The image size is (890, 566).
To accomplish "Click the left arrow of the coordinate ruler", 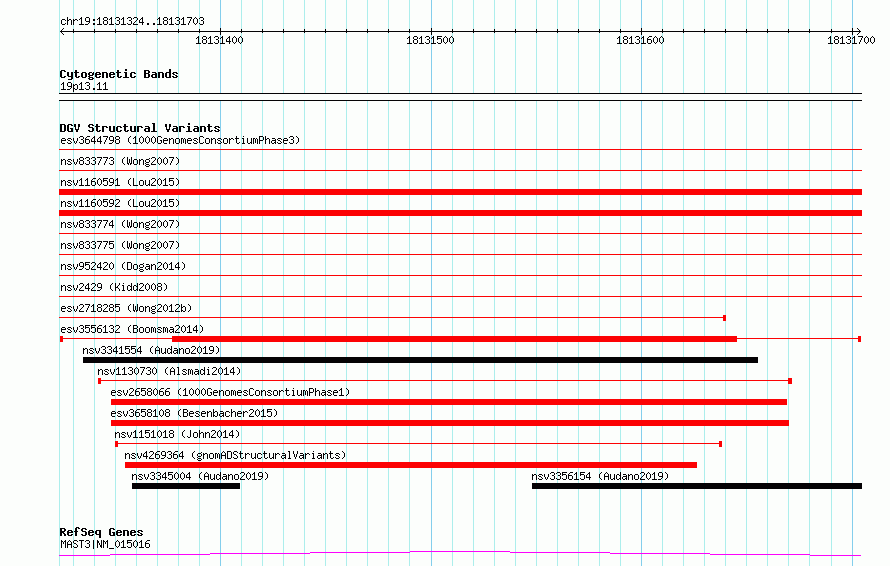I will [x=63, y=31].
